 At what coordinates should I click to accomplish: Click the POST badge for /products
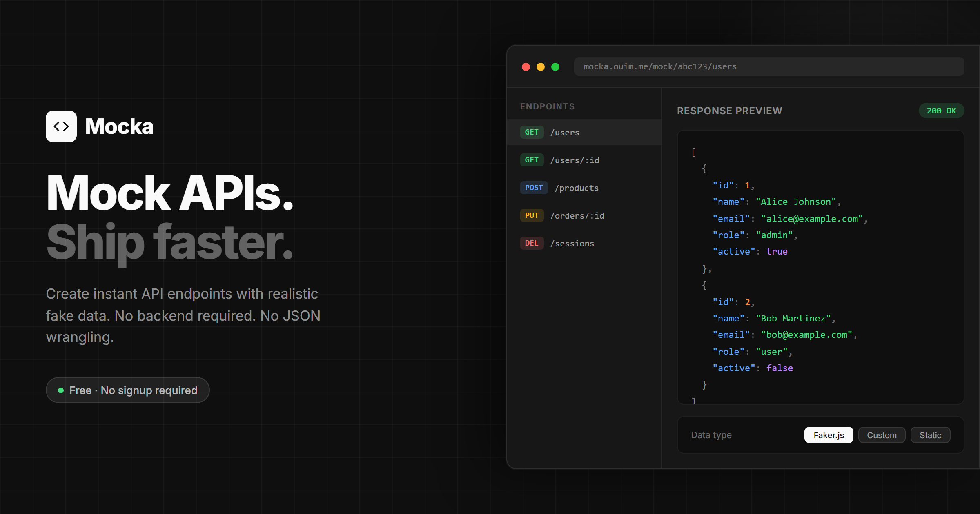click(x=534, y=188)
